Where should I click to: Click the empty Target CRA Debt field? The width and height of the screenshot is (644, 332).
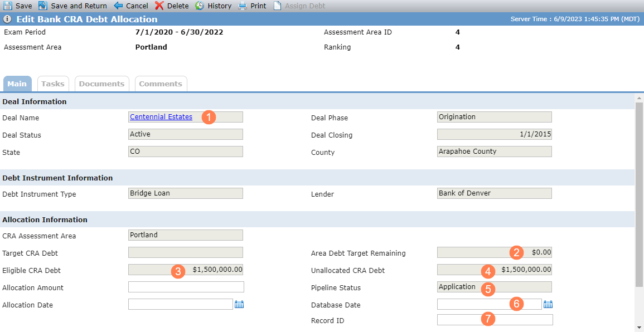(186, 252)
